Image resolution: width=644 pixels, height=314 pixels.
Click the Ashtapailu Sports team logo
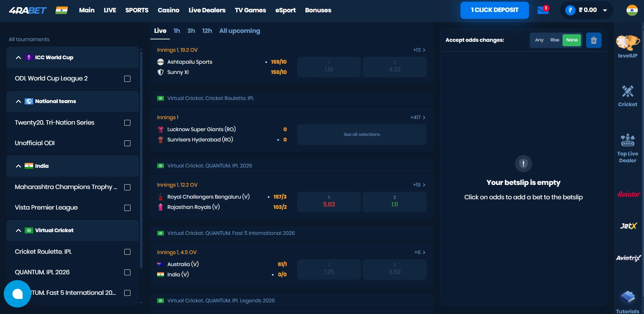161,62
